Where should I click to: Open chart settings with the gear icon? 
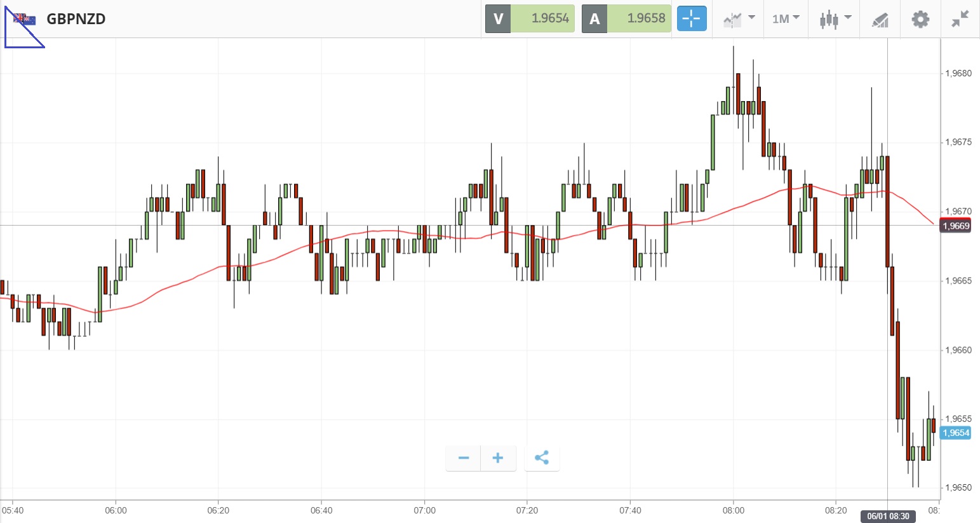pyautogui.click(x=920, y=19)
